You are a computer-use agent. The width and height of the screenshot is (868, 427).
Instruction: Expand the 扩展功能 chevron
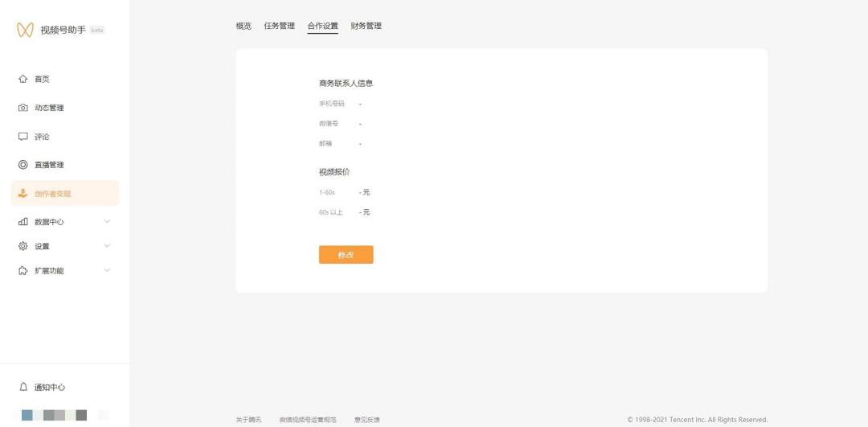[x=107, y=270]
